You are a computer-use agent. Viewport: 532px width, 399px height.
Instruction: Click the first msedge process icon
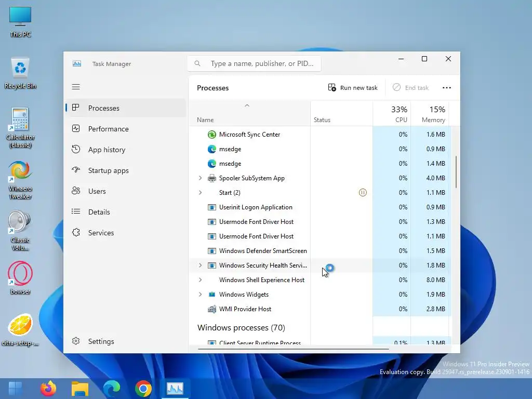[212, 149]
